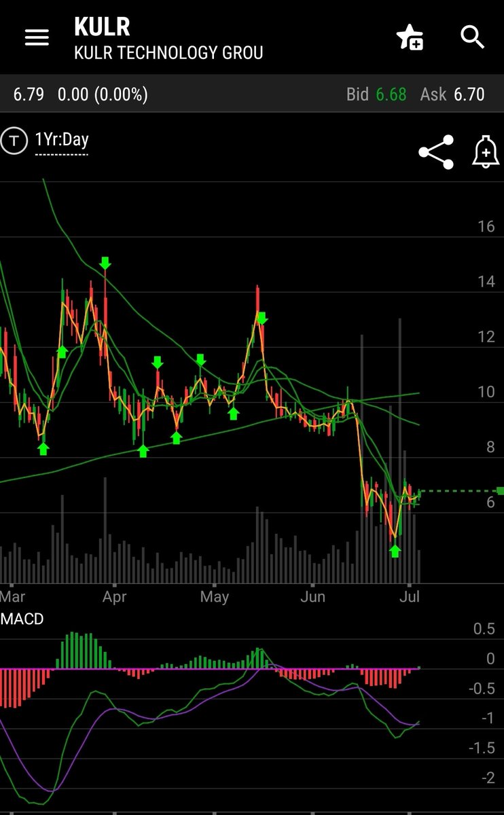This screenshot has height=815, width=504.
Task: Tap the Bid price 6.68
Action: 391,94
